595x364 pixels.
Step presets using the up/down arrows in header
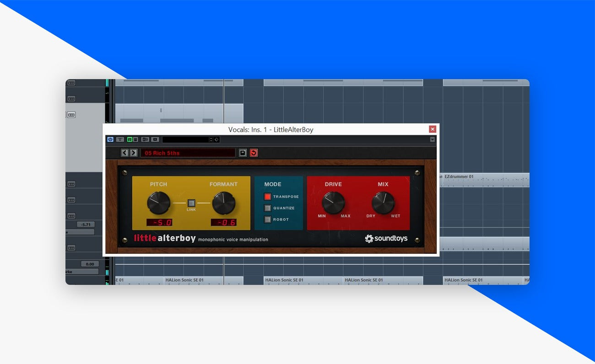point(211,139)
